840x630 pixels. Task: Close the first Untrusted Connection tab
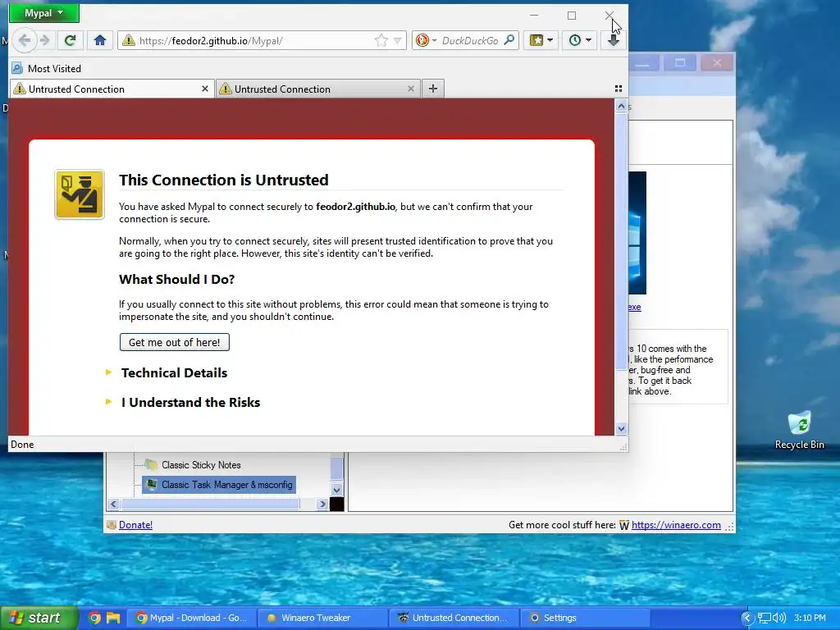click(x=204, y=89)
